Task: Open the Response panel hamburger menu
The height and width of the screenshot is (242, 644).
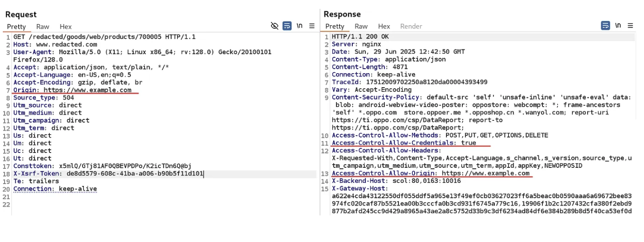Action: coord(630,26)
